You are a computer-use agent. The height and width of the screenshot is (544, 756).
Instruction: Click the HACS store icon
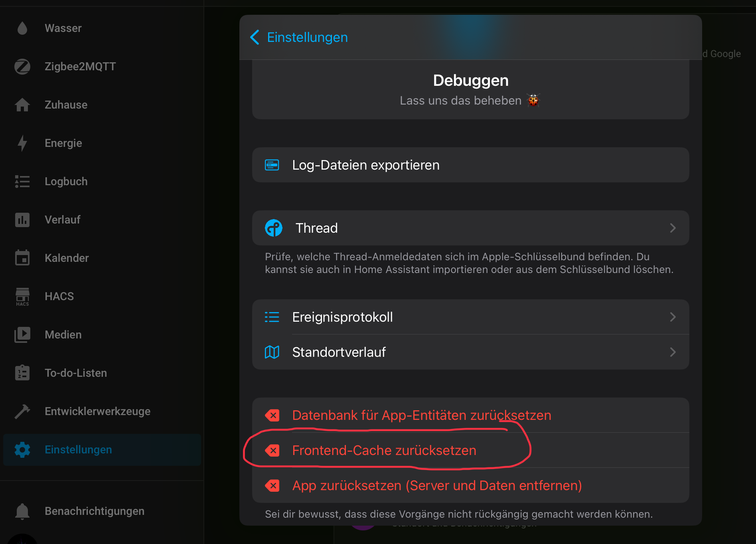22,297
